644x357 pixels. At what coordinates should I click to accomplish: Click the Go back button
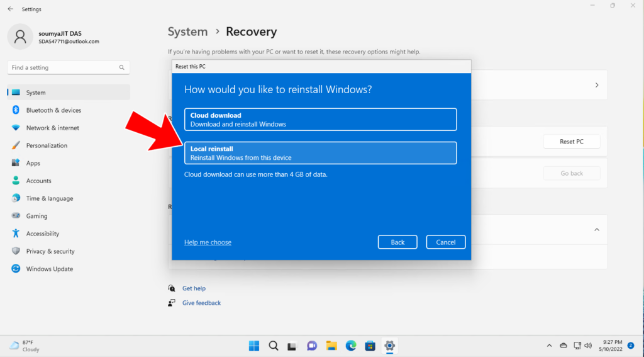pyautogui.click(x=571, y=173)
